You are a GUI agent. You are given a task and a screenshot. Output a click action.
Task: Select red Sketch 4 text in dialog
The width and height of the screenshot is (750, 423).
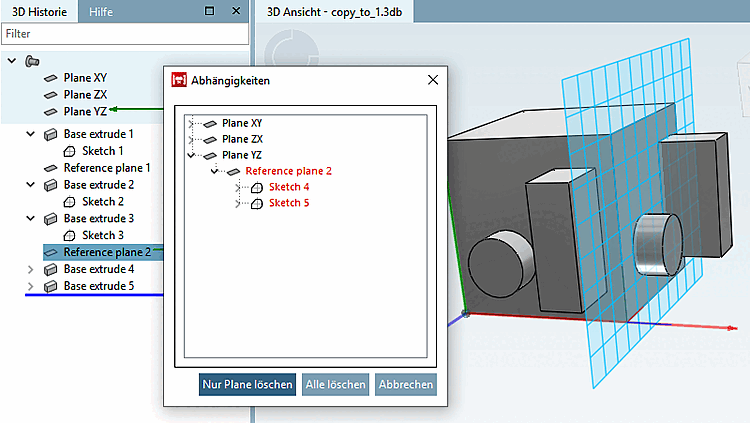(x=289, y=187)
